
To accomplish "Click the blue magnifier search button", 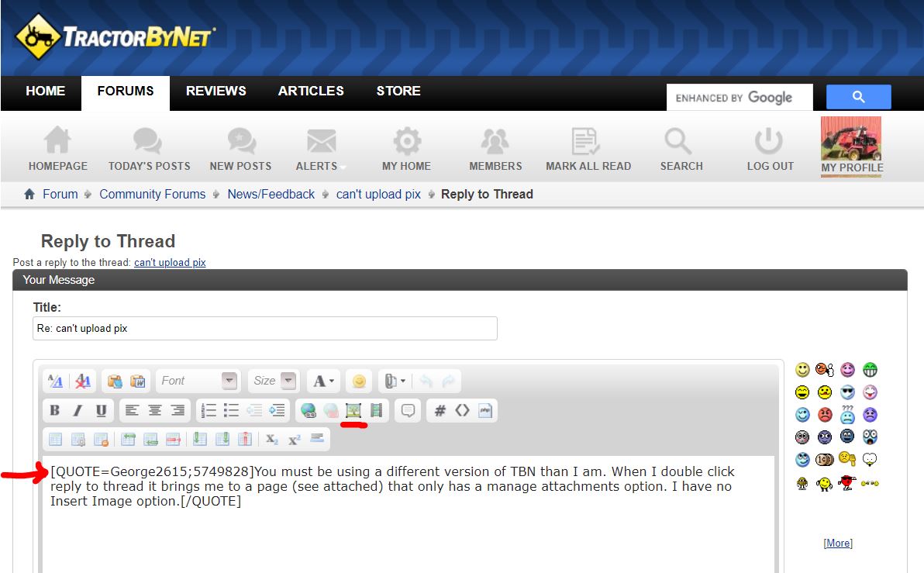I will [858, 97].
